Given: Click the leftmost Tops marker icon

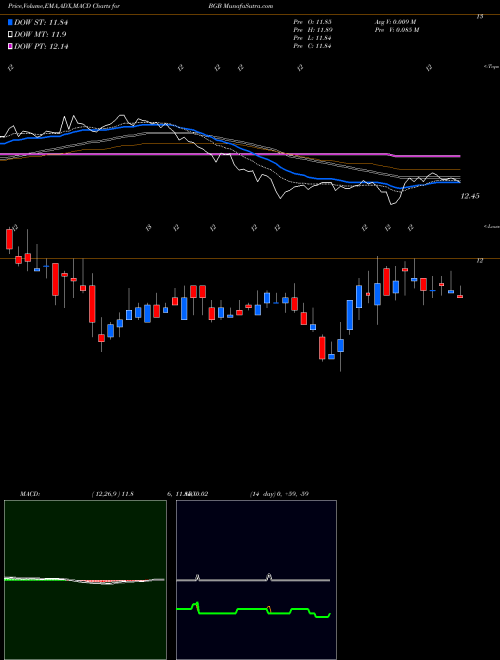Looking at the screenshot, I should point(11,67).
